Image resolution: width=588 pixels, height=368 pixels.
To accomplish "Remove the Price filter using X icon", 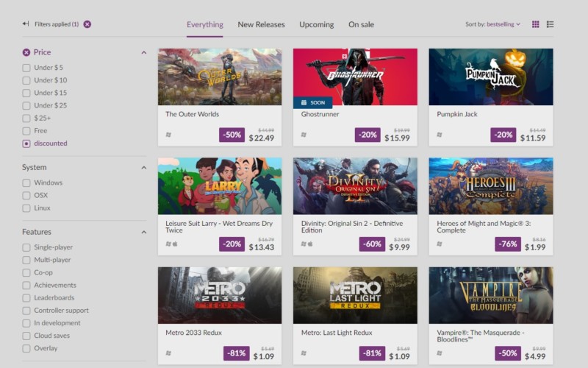I will pos(26,52).
